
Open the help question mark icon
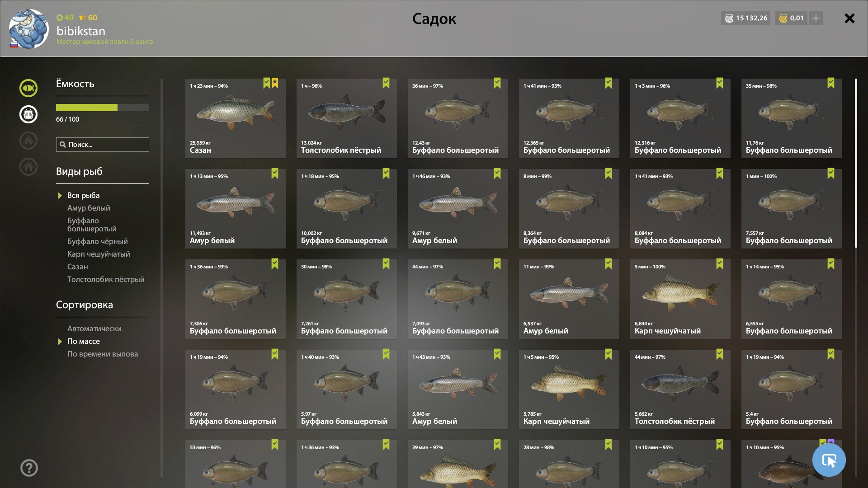[29, 468]
